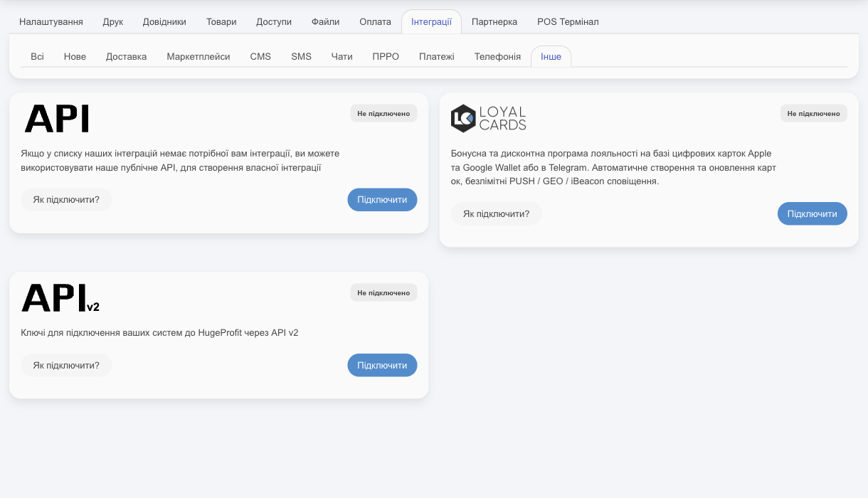The image size is (868, 498).
Task: Select the Інше category tab
Action: (x=551, y=57)
